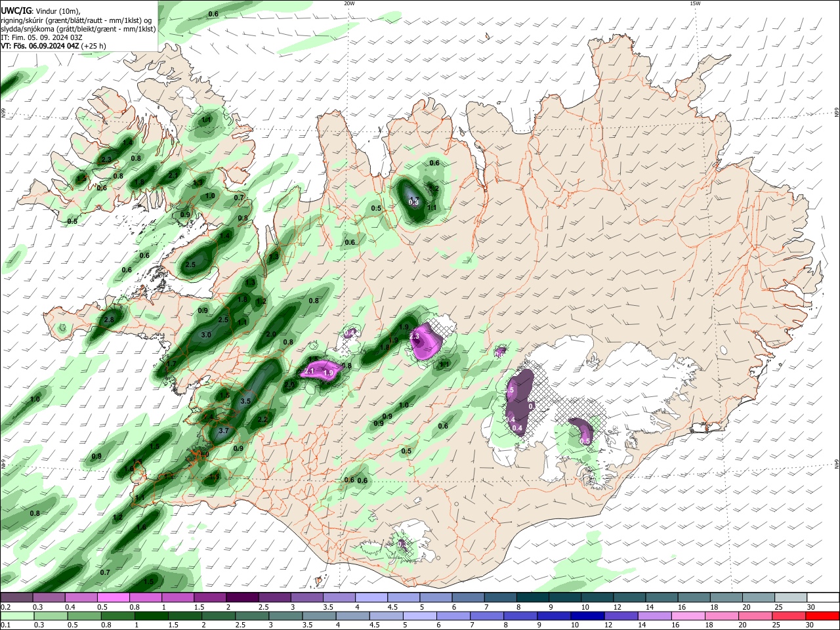The width and height of the screenshot is (840, 630).
Task: Click the 'slydda/snjókoma' legend description line
Action: pyautogui.click(x=78, y=29)
